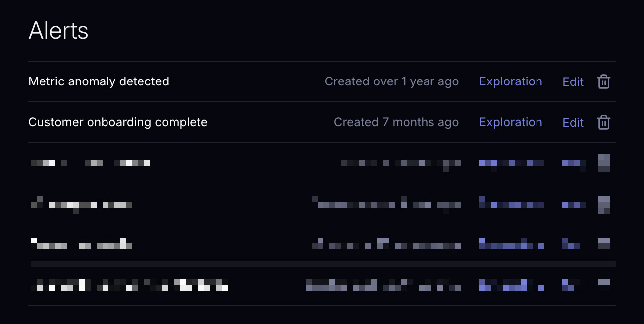The width and height of the screenshot is (644, 324).
Task: Click trash icon in third blurred alert row
Action: [604, 163]
